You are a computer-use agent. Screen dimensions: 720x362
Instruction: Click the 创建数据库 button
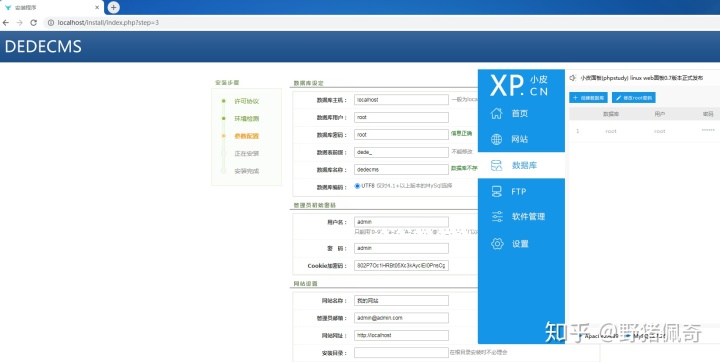point(588,97)
